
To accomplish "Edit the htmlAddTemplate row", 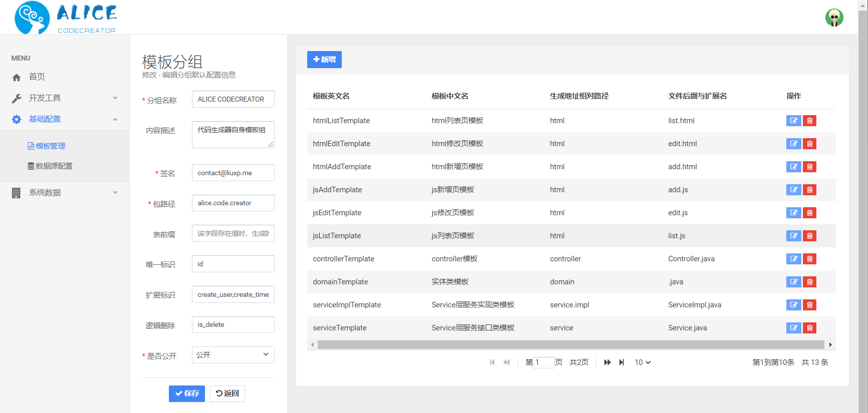I will pyautogui.click(x=793, y=167).
